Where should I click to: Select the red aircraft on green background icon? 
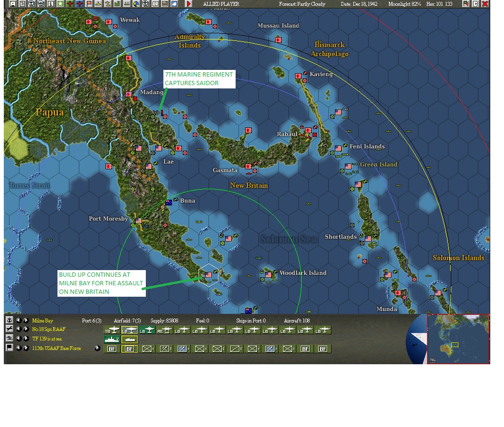click(x=70, y=4)
